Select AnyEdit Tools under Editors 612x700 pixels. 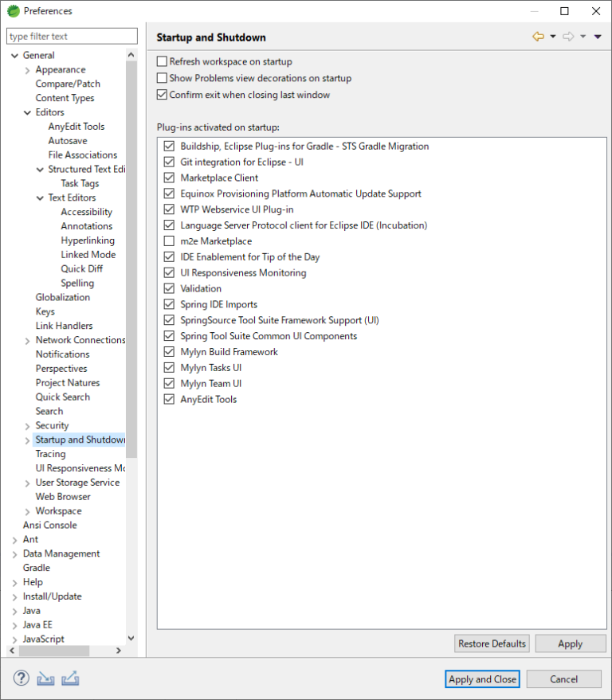click(76, 127)
